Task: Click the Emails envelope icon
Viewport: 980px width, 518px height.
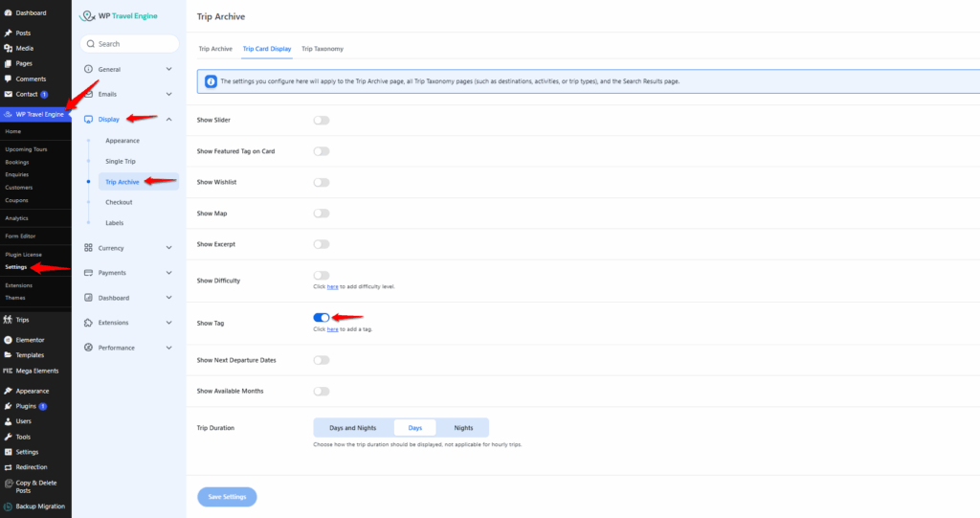Action: pos(89,94)
